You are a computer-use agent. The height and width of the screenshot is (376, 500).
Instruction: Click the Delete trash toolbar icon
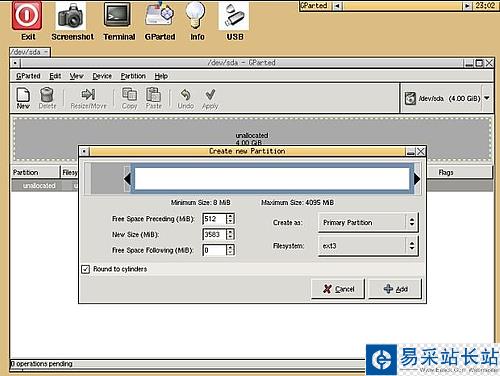tap(47, 98)
